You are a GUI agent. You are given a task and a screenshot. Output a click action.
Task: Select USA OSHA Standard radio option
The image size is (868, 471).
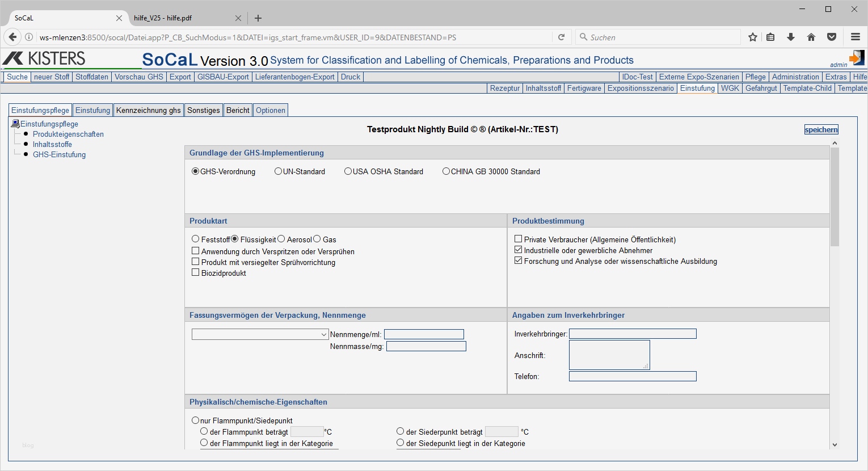coord(348,171)
